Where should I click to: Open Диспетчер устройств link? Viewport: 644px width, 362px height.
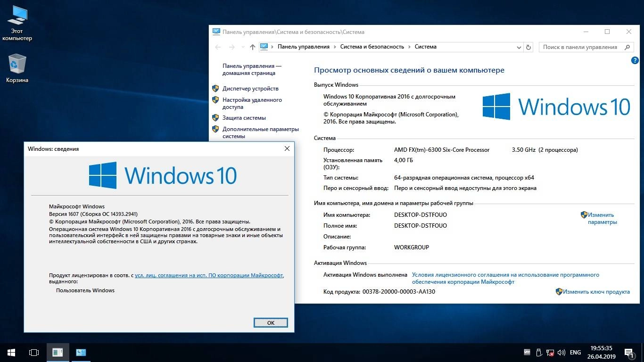250,88
